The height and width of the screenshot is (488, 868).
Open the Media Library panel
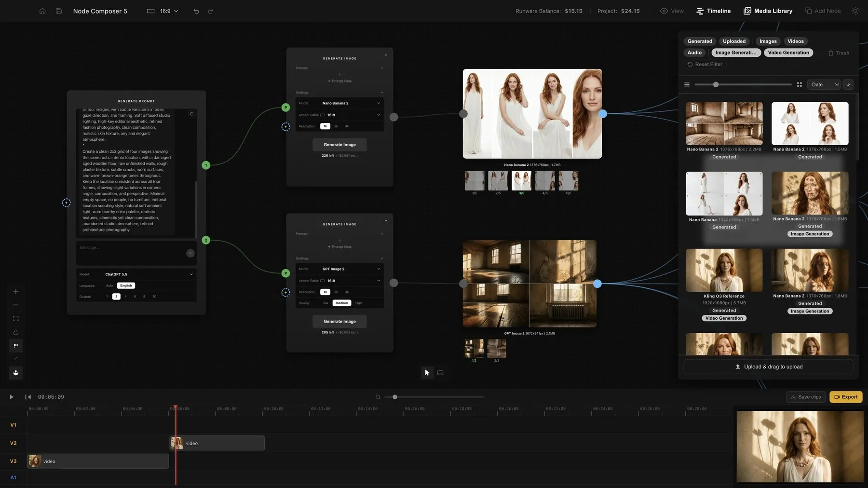click(768, 11)
